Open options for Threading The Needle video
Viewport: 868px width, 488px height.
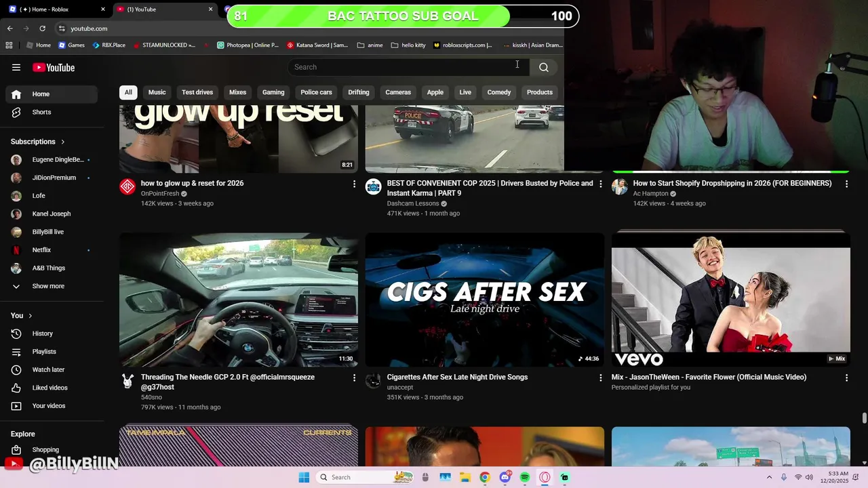coord(354,378)
